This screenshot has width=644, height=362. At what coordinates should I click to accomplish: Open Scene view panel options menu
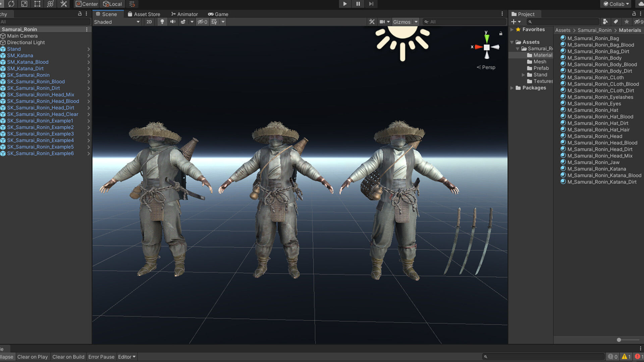coord(502,14)
